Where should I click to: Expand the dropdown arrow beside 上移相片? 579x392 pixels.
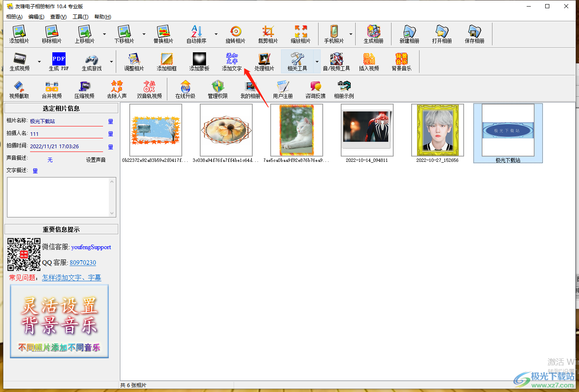click(x=104, y=34)
